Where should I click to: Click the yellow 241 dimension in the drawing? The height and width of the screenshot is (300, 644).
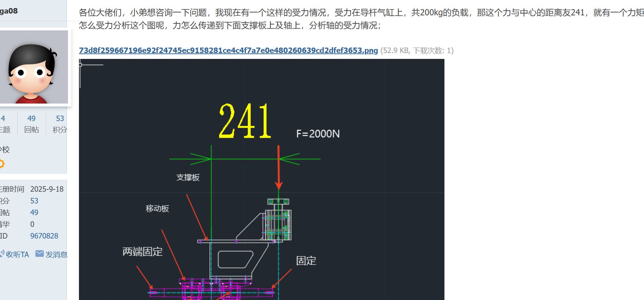(245, 121)
